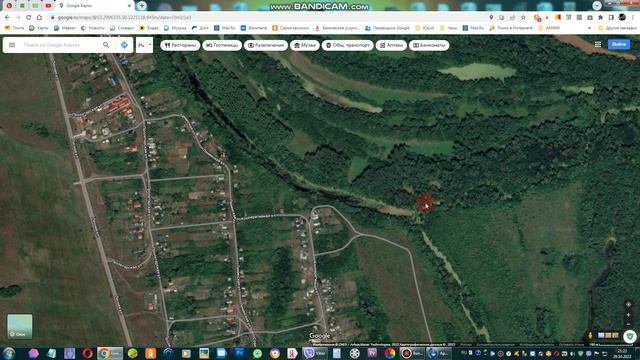
Task: Open the Поиск в Интернете bookmark
Action: pyautogui.click(x=511, y=28)
